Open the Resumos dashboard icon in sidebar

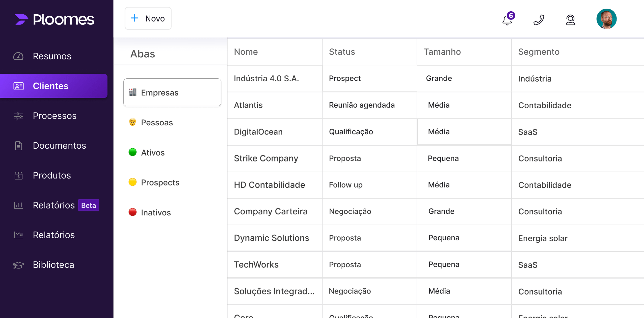click(x=18, y=56)
